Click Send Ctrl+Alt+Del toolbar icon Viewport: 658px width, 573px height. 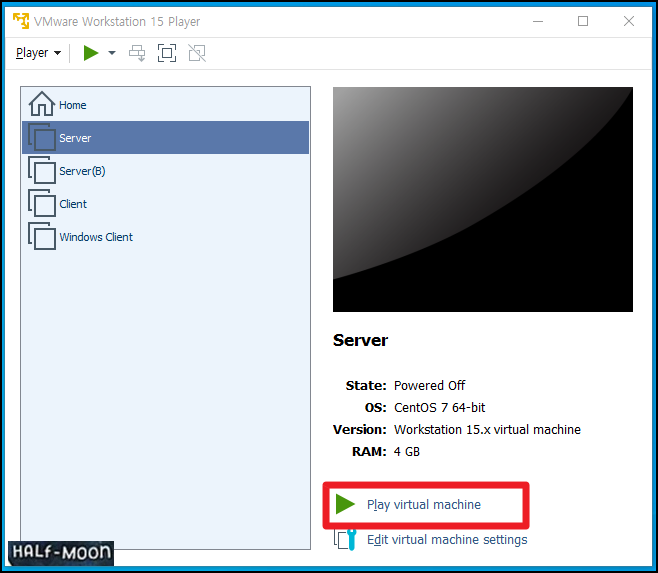pos(137,53)
